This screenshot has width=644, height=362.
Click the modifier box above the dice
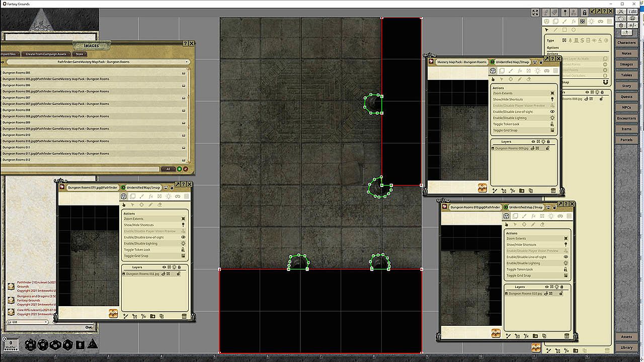(x=11, y=344)
